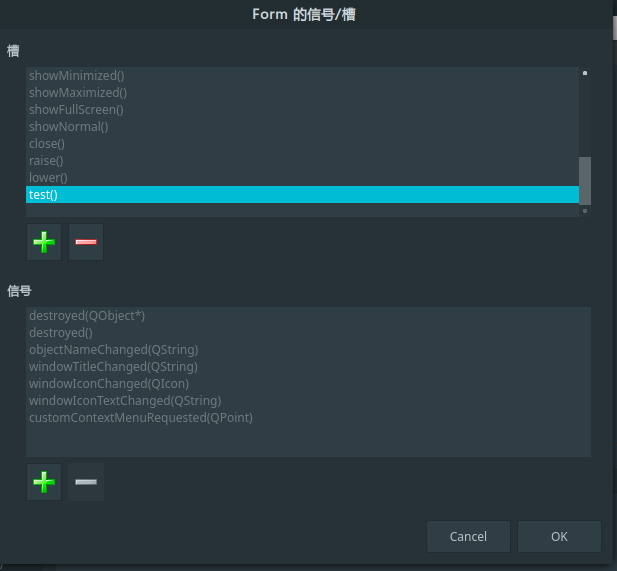The width and height of the screenshot is (617, 571).
Task: Click scroll-up arrow of slots list
Action: [585, 73]
